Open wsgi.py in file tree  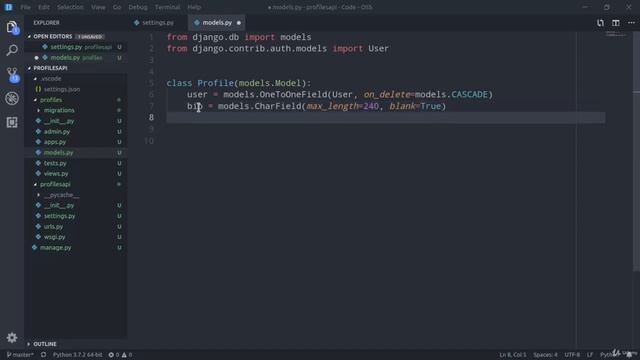54,237
